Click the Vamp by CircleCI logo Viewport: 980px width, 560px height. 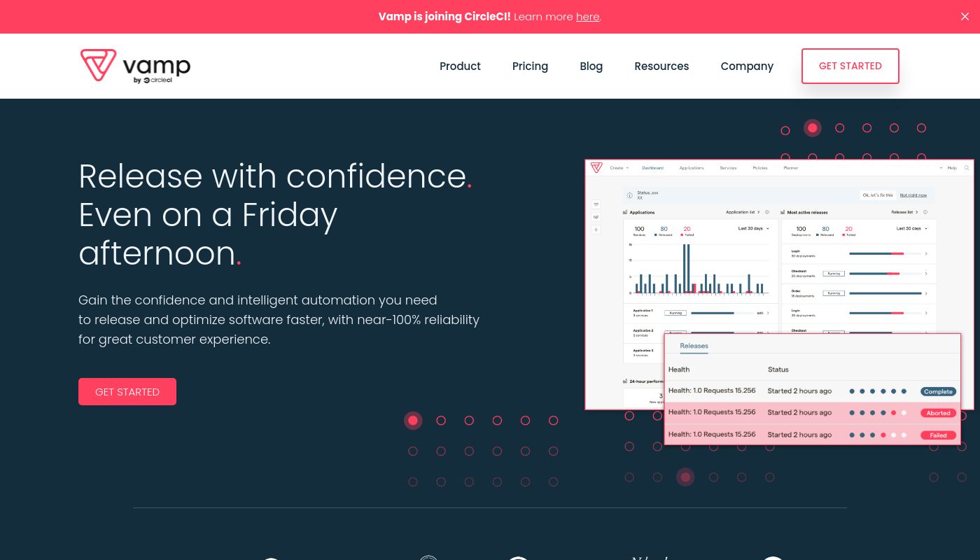pos(135,66)
